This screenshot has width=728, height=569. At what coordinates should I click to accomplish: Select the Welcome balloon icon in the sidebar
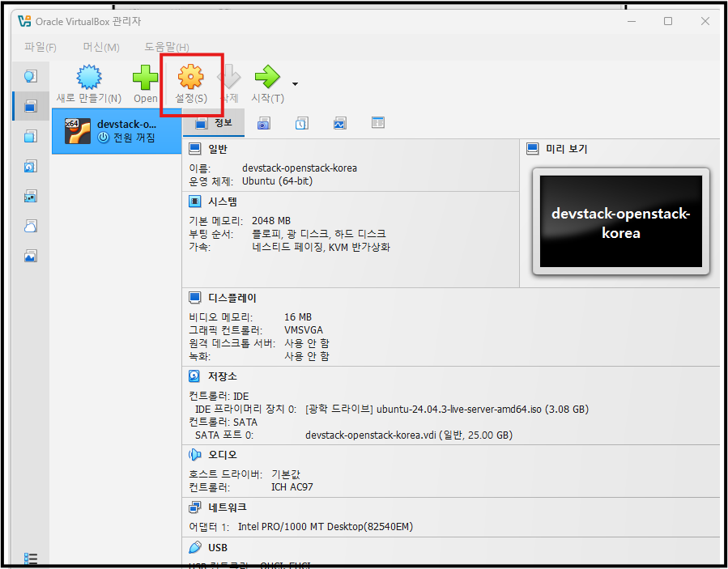pos(31,76)
